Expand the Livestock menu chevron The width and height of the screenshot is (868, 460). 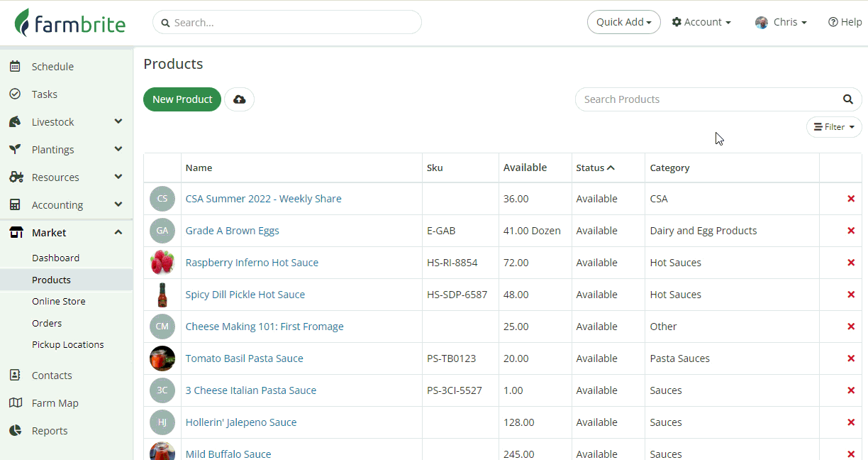pos(118,122)
